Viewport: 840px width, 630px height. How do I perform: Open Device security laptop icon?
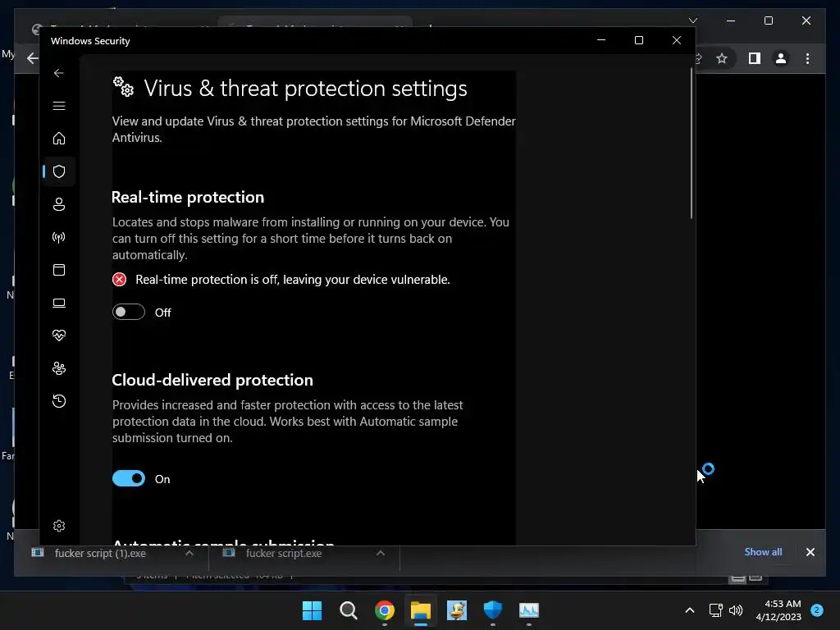(59, 303)
